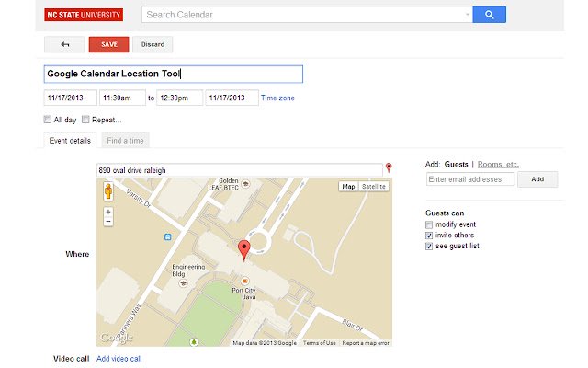
Task: Click the Discard button
Action: click(153, 44)
